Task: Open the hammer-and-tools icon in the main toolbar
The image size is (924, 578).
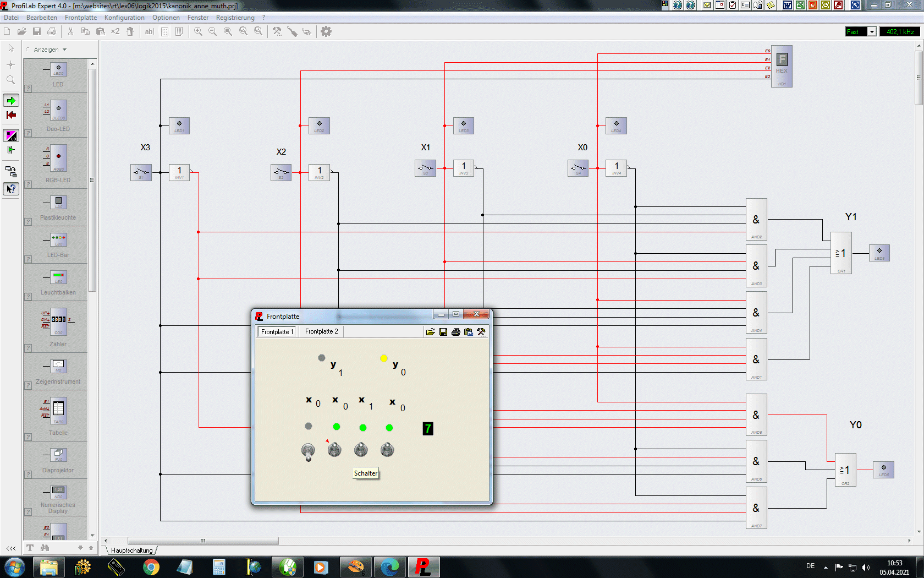Action: [x=277, y=31]
